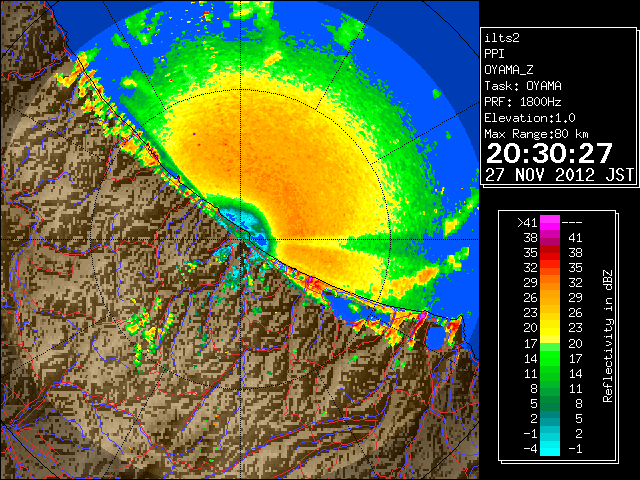
Task: Click the 20:30:27 timestamp
Action: coord(549,153)
